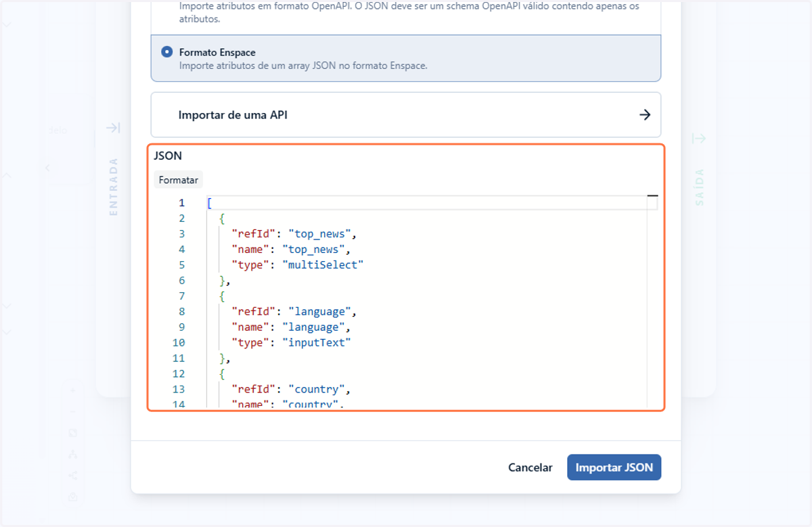Click the "refId": "country" code line
This screenshot has height=527, width=812.
[x=291, y=390]
